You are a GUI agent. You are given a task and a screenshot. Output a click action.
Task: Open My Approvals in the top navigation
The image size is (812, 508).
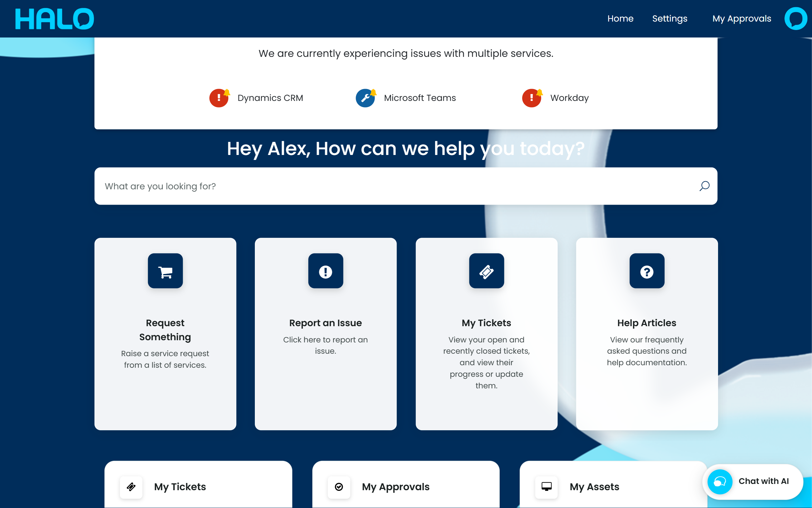pyautogui.click(x=741, y=18)
